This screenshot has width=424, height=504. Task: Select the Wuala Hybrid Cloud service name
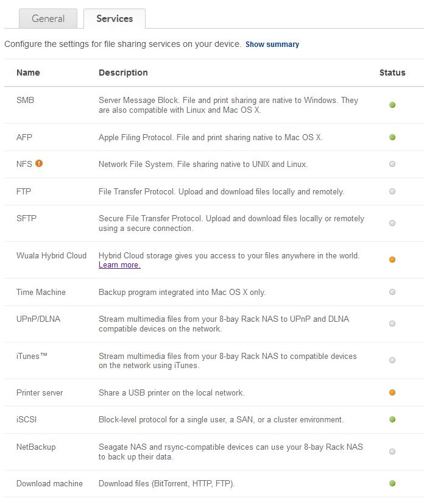pos(51,255)
